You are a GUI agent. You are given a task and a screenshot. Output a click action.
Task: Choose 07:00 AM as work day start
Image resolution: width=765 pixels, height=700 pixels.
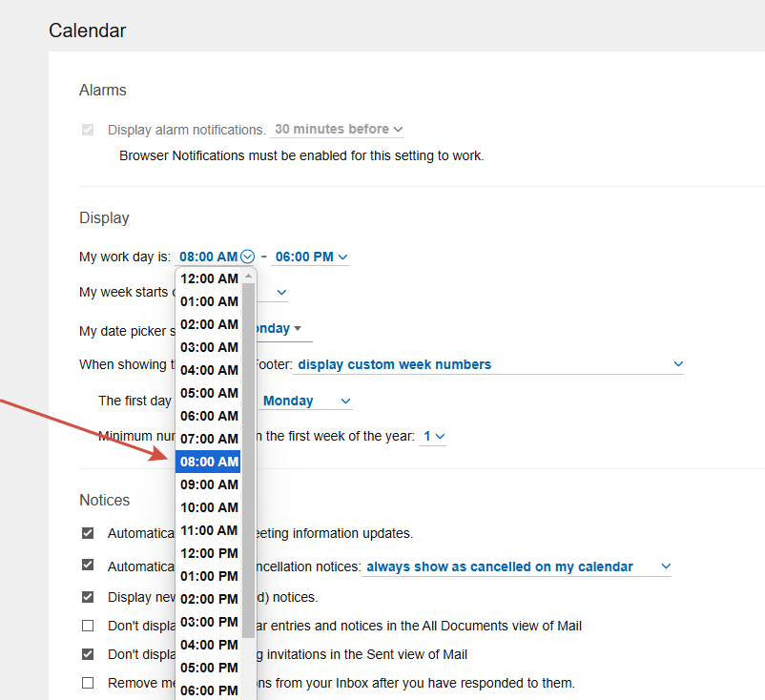209,439
